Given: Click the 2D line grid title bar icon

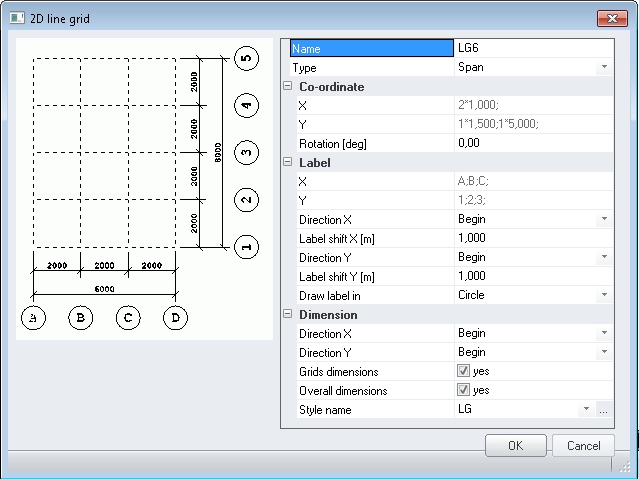Looking at the screenshot, I should [x=17, y=18].
